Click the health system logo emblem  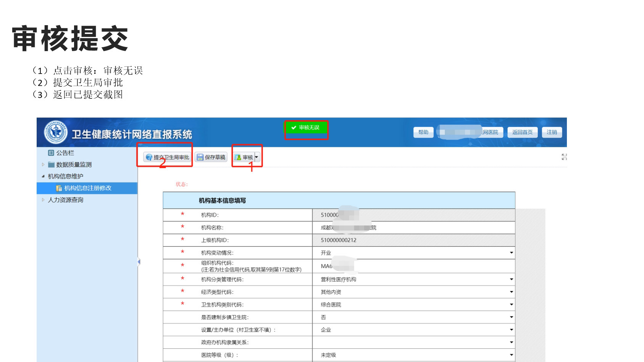point(56,132)
